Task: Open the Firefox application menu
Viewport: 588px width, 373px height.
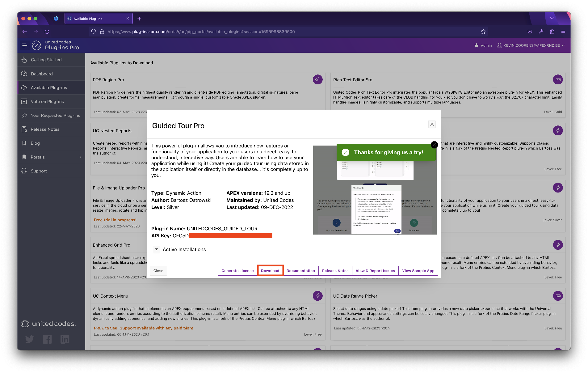Action: (563, 32)
